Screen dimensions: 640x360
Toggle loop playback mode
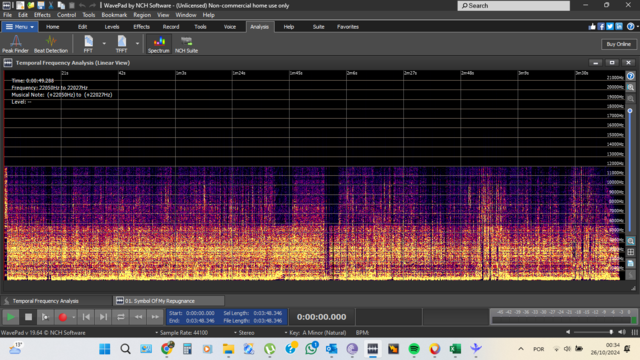point(121,317)
